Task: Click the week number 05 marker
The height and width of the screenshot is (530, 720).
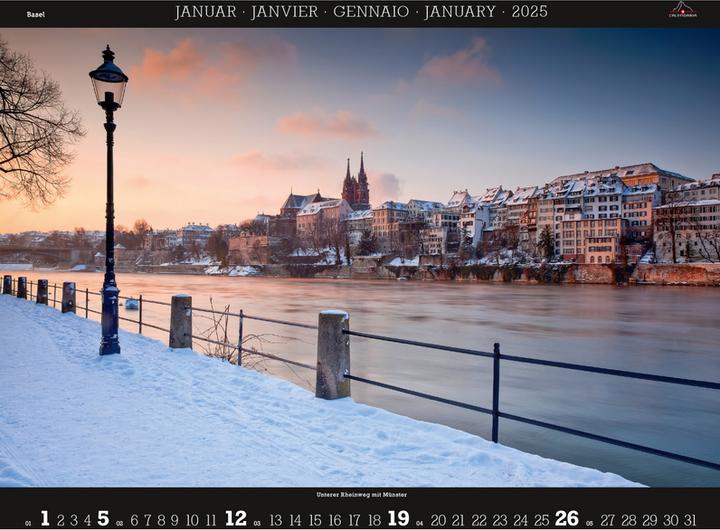Action: [589, 524]
